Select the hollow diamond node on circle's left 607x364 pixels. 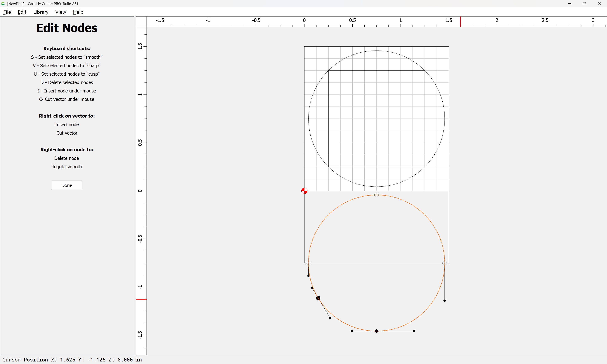308,263
